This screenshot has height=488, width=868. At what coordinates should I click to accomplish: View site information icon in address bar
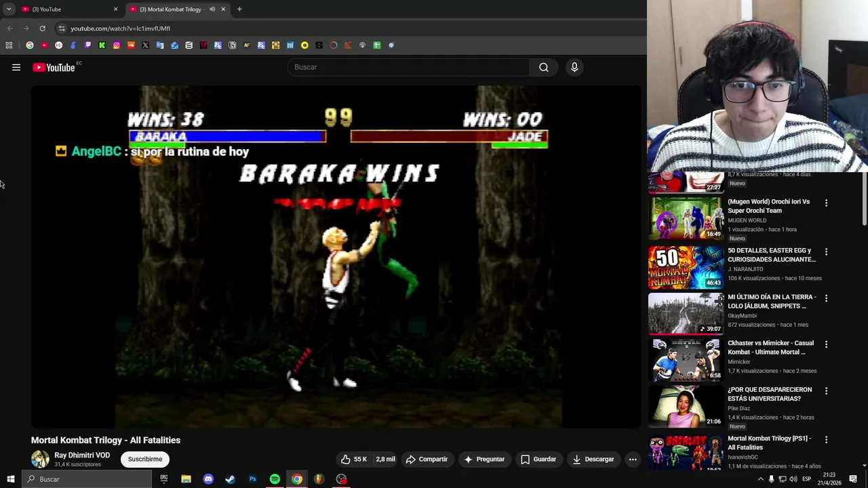62,28
